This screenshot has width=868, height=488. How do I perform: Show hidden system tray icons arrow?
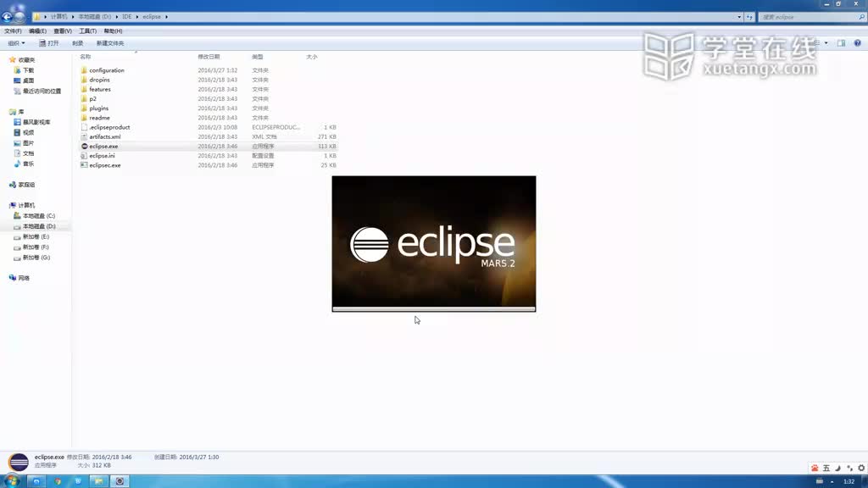pos(832,482)
